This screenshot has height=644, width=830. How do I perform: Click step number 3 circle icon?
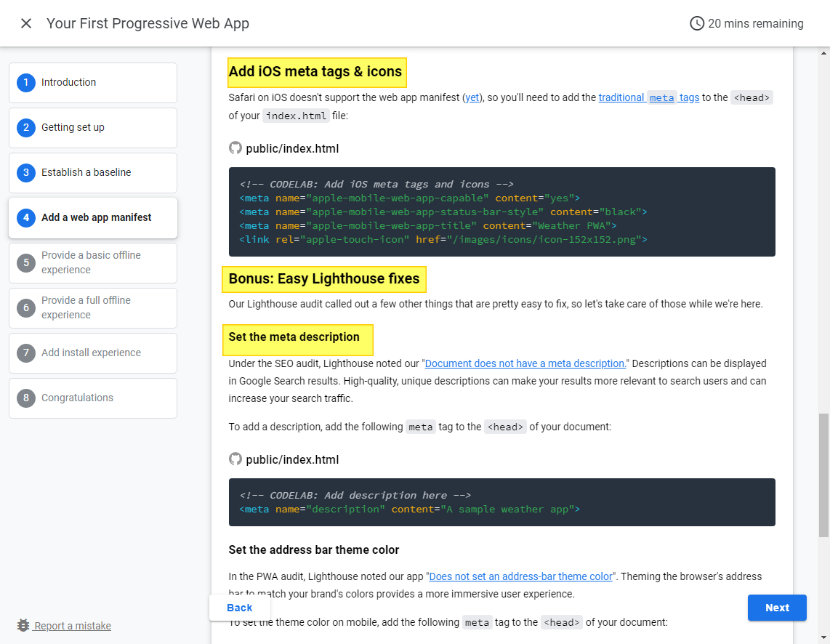coord(26,172)
